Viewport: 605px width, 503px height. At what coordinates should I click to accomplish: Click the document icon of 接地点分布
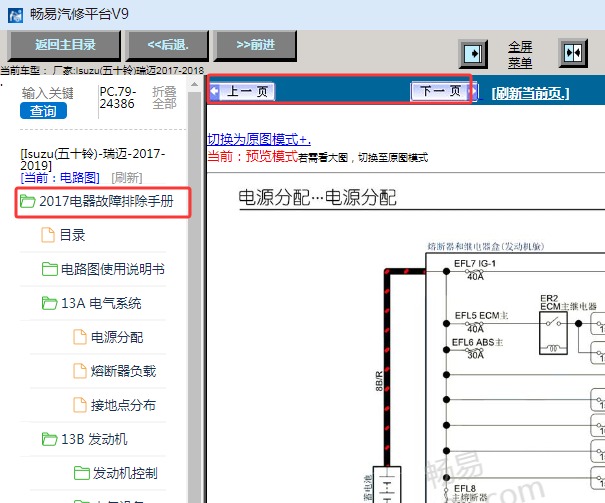point(80,405)
